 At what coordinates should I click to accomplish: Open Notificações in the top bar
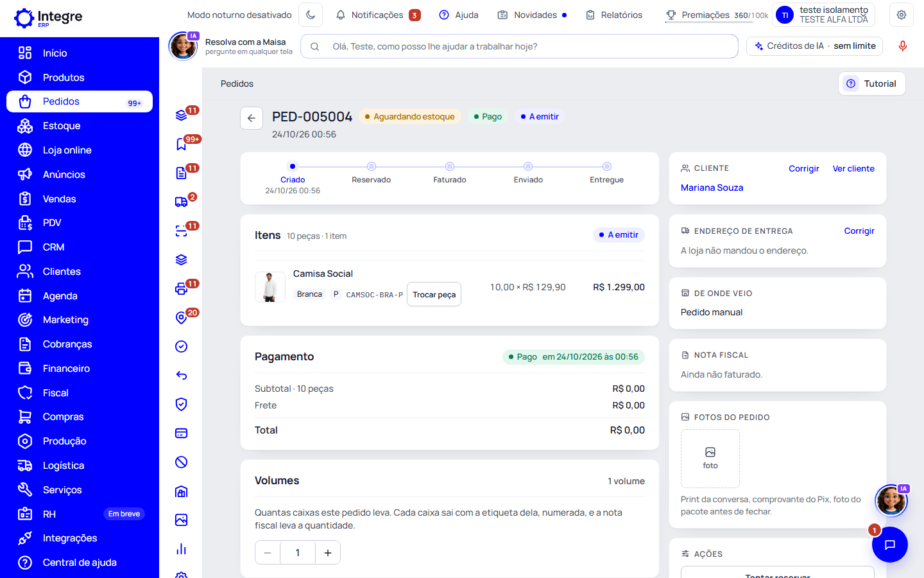[379, 15]
